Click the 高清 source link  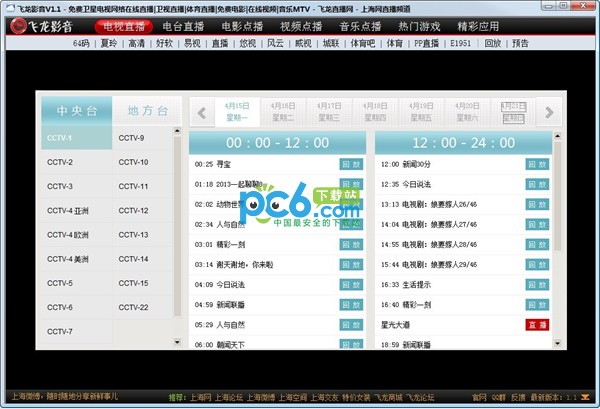[136, 44]
